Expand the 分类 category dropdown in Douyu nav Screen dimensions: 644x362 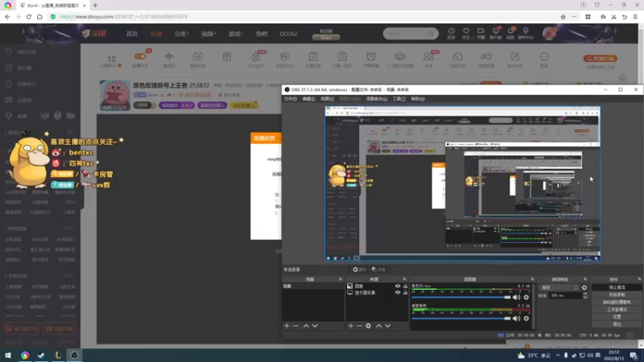pyautogui.click(x=182, y=34)
